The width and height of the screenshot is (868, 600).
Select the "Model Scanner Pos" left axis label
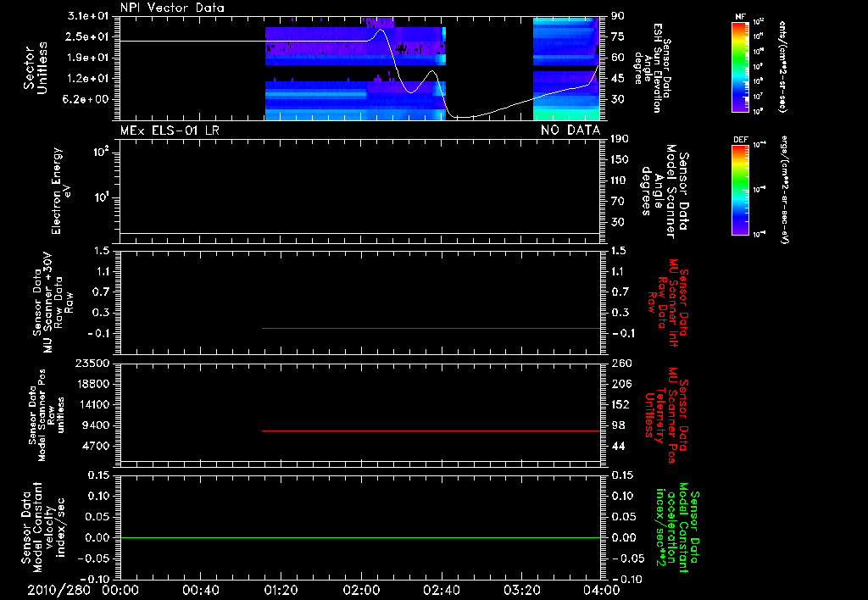tap(42, 415)
